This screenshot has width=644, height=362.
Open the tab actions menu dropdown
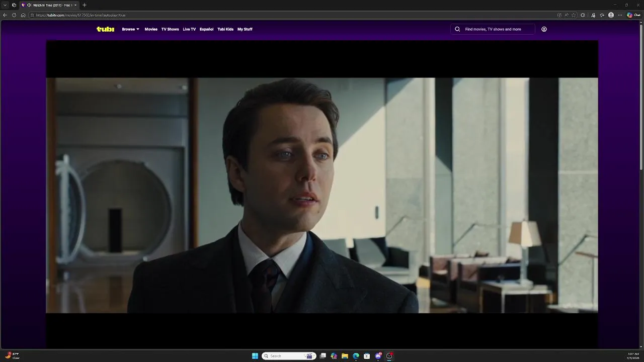coord(5,5)
